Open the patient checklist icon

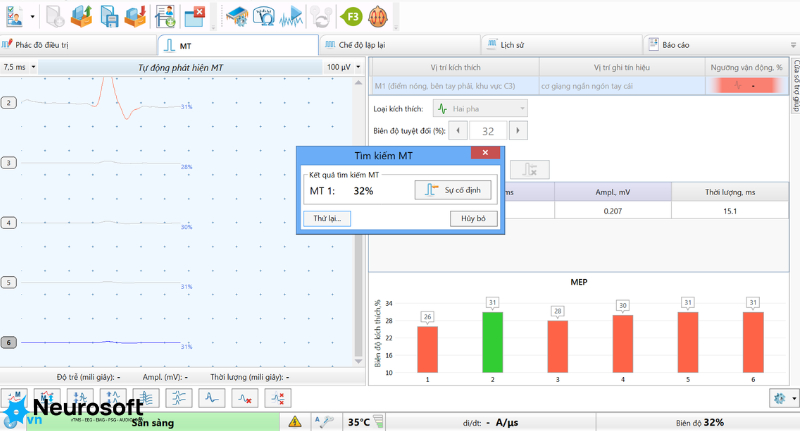[15, 17]
